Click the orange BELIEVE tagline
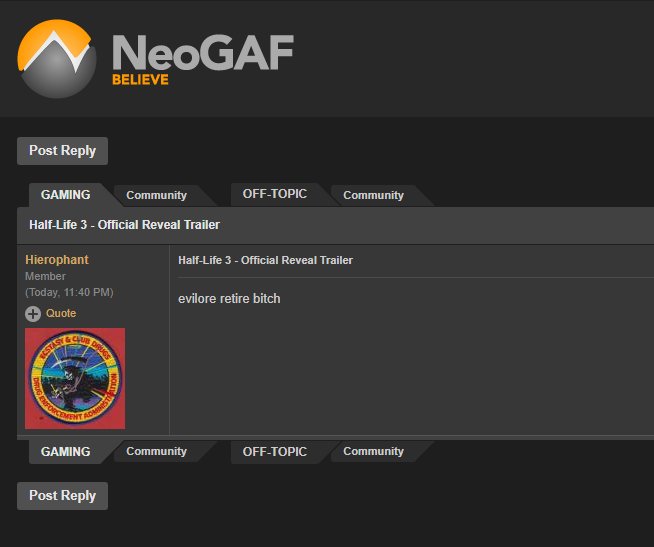 [140, 79]
